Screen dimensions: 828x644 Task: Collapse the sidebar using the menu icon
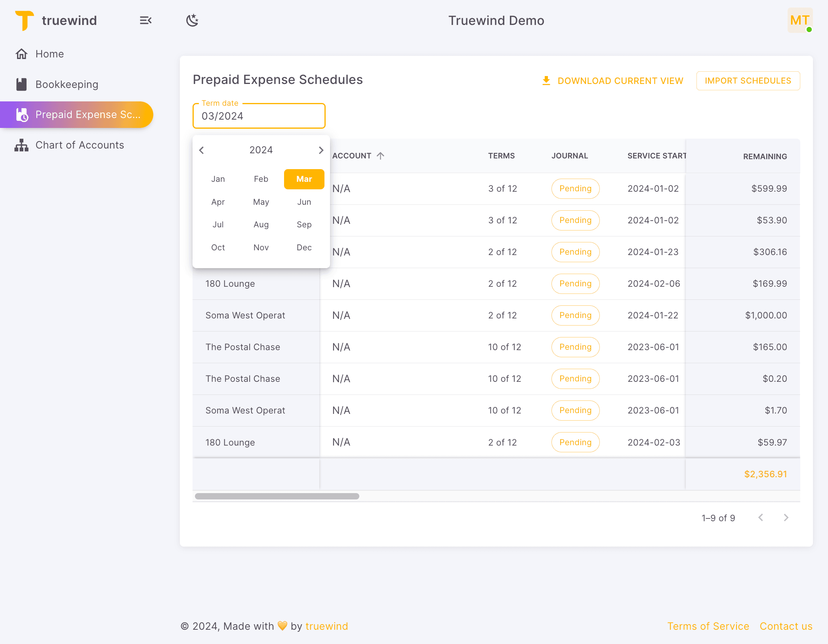[x=145, y=20]
